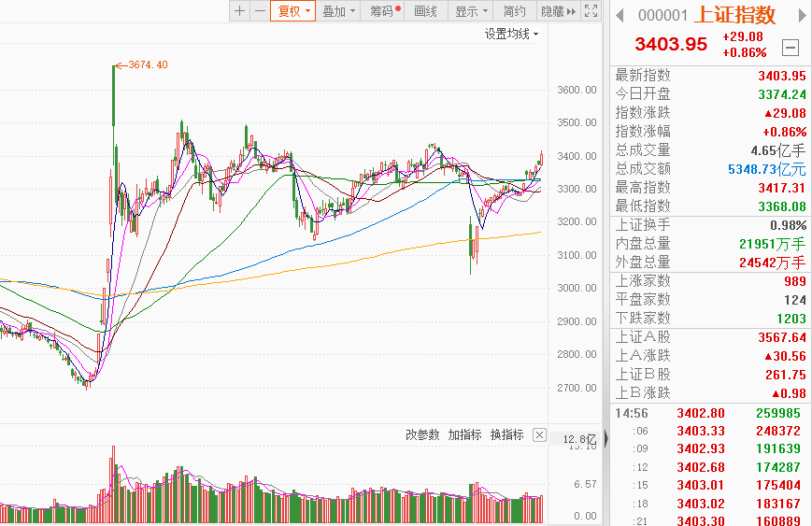Open 设置均线 moving average settings

coord(511,34)
